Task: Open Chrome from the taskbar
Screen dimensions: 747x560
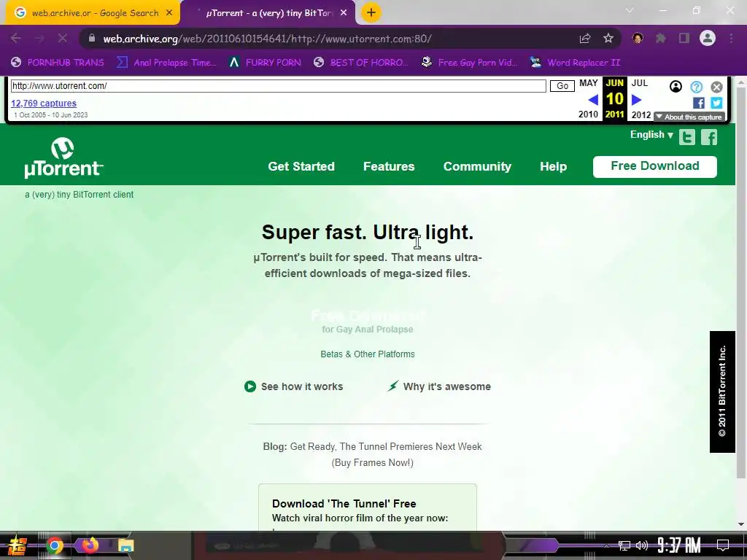Action: click(54, 545)
